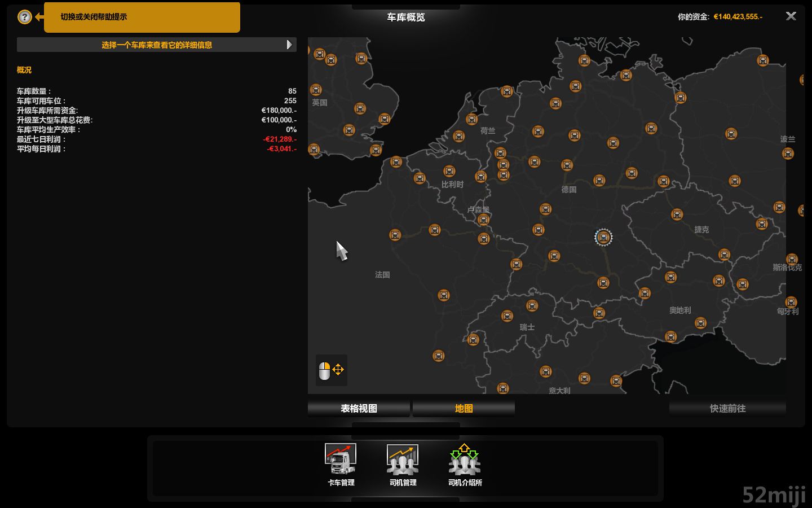Select garage marker above 匈牙利 label
The width and height of the screenshot is (812, 508).
coord(791,302)
